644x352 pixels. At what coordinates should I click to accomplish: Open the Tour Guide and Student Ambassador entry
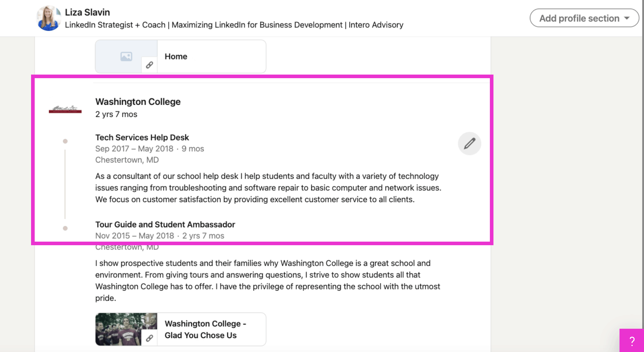[165, 224]
